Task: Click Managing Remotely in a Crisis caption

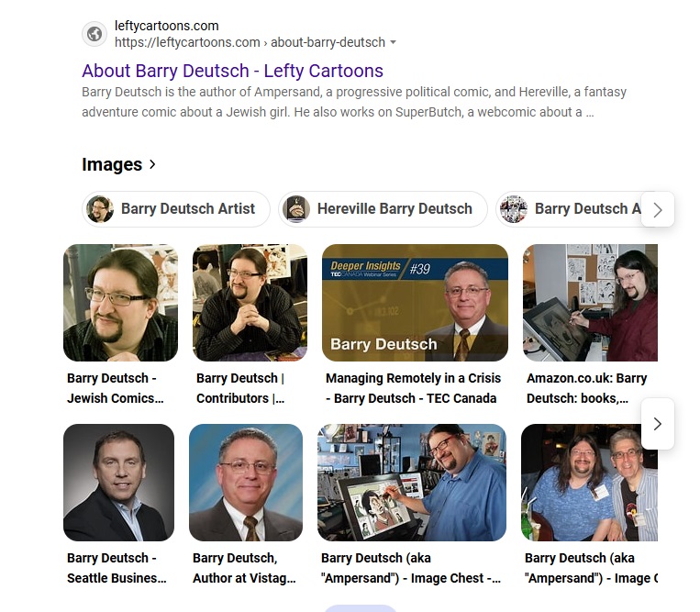Action: coord(414,388)
